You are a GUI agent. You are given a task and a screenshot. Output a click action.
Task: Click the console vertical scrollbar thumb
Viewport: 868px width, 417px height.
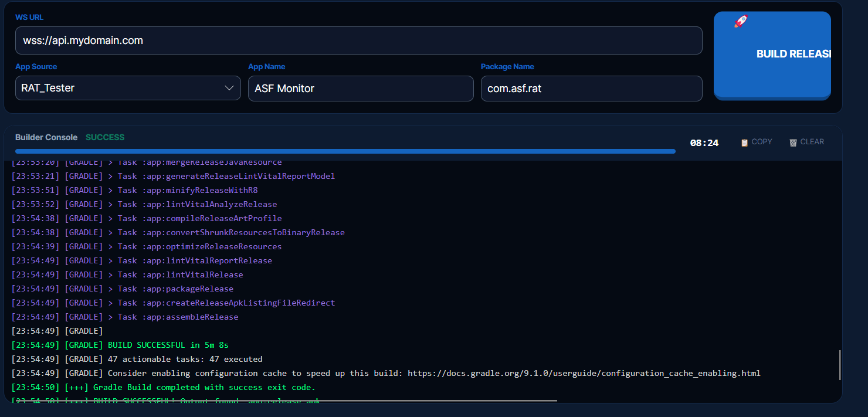(x=840, y=365)
